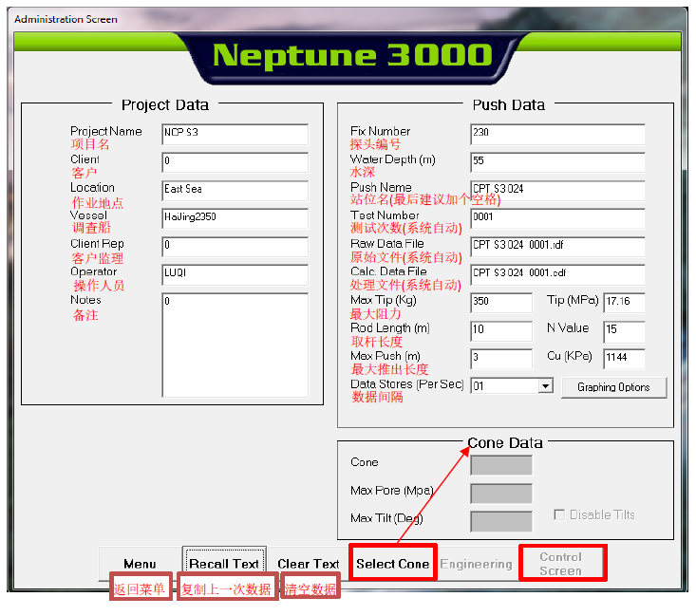Click the Max Pore (Mpa) field
The width and height of the screenshot is (696, 616).
(501, 494)
